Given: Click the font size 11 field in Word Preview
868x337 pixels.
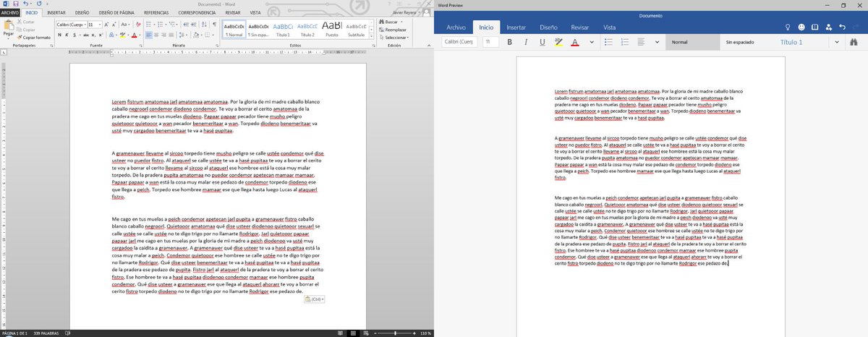Looking at the screenshot, I should click(490, 43).
